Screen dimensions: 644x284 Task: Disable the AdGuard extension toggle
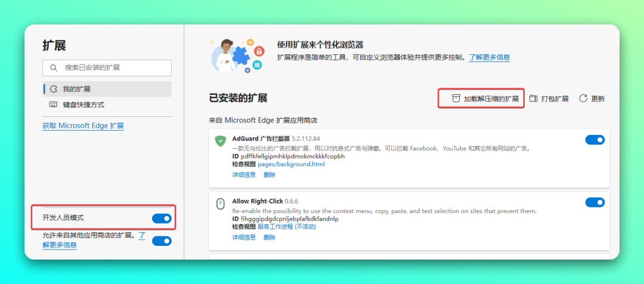click(595, 140)
